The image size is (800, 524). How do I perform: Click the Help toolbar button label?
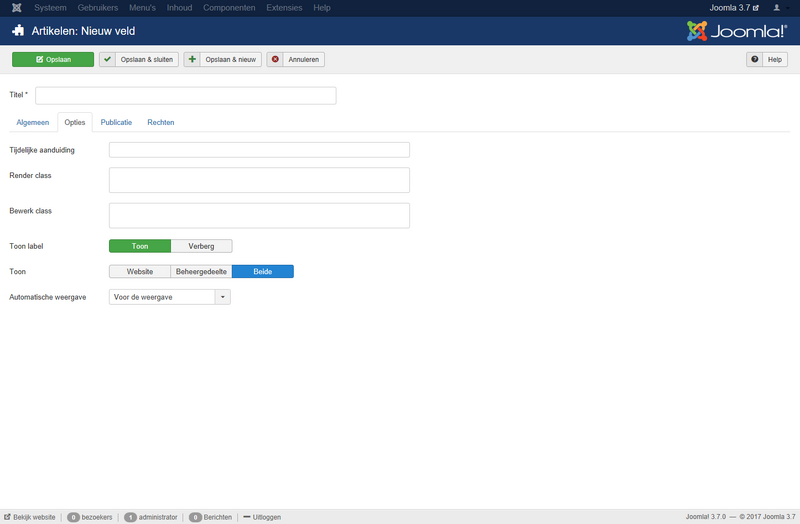coord(774,59)
